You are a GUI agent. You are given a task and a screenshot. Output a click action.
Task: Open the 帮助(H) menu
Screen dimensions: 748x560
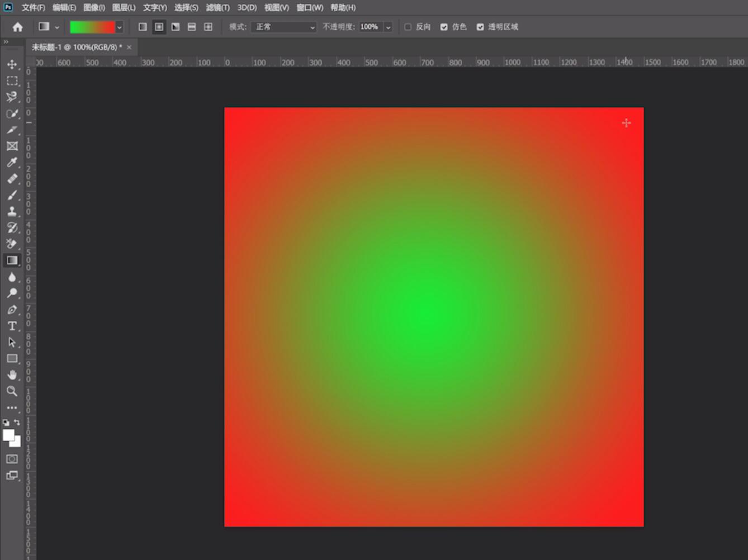coord(343,7)
